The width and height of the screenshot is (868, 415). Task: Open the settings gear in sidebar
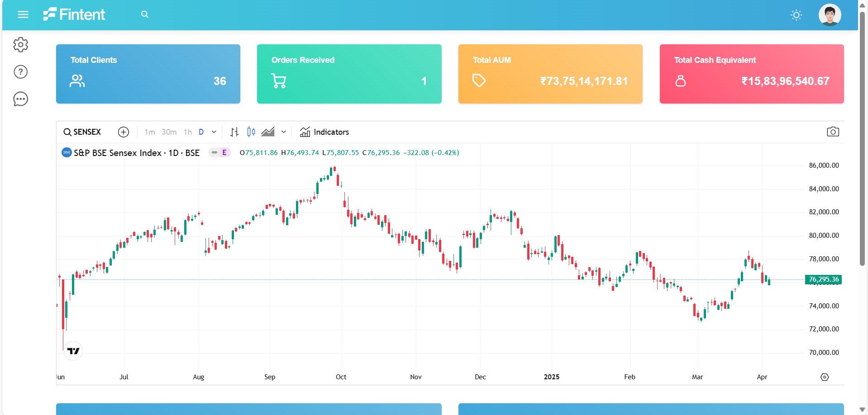(x=21, y=45)
